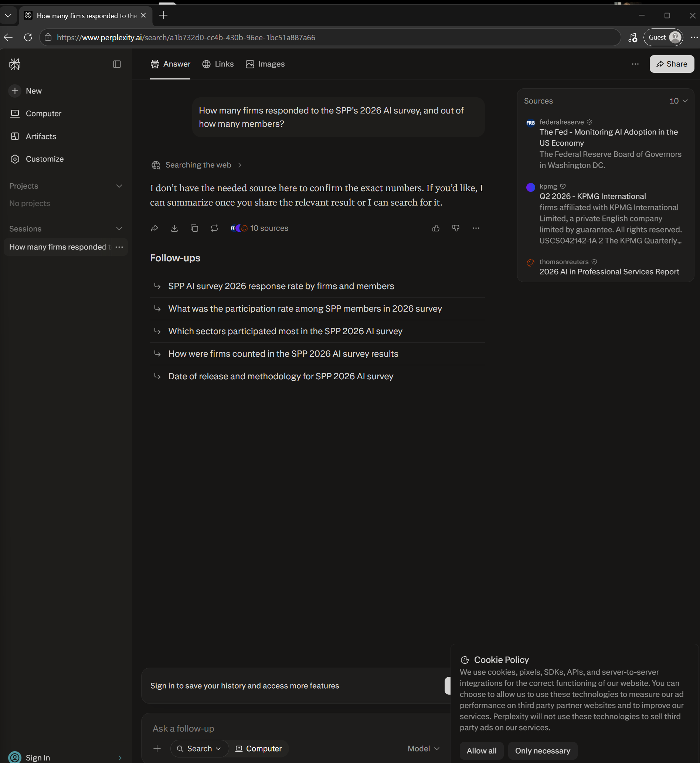The height and width of the screenshot is (763, 700).
Task: Give the answer a thumbs up
Action: point(436,228)
